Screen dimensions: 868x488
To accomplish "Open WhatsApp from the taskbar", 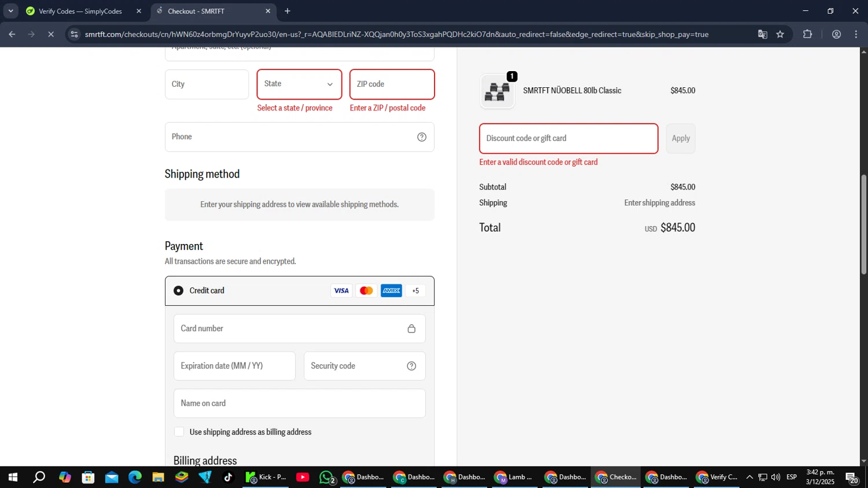I will point(326,477).
